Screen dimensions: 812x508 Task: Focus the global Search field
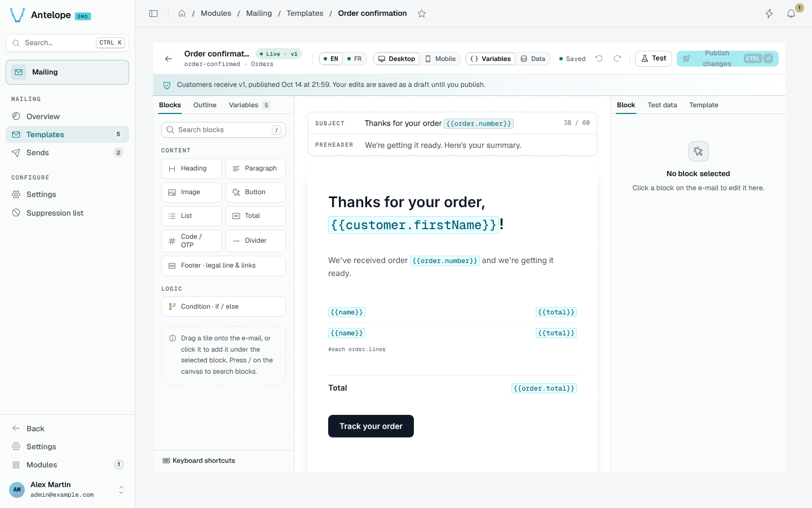(x=67, y=43)
